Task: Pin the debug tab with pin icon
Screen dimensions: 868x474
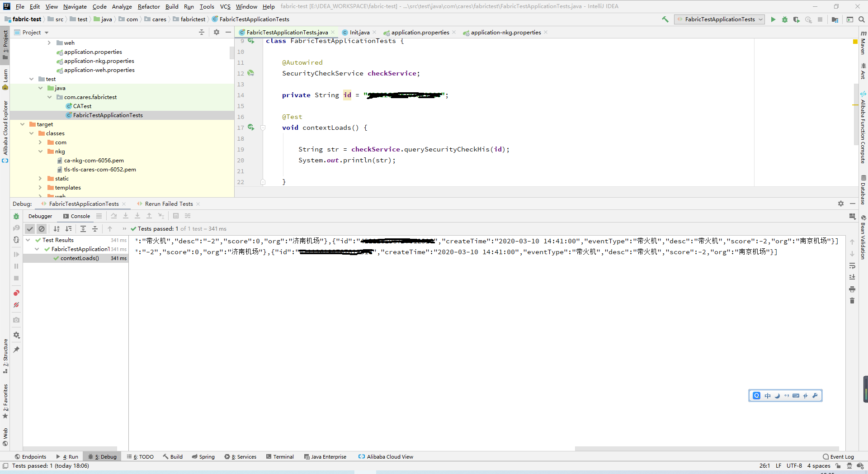Action: pos(16,350)
